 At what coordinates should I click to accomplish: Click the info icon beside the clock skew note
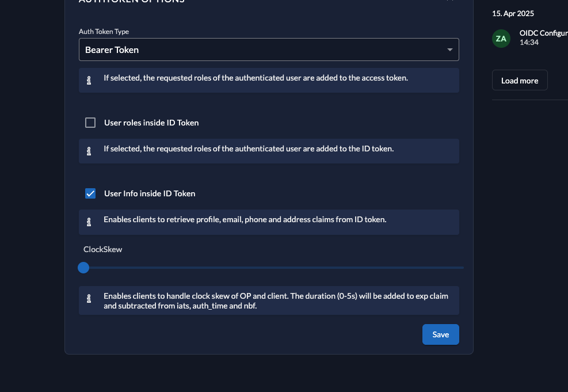(x=89, y=299)
